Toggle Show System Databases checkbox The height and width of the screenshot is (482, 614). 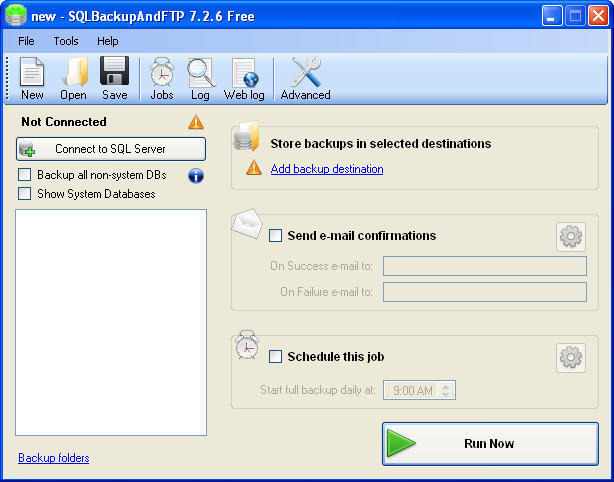(24, 193)
